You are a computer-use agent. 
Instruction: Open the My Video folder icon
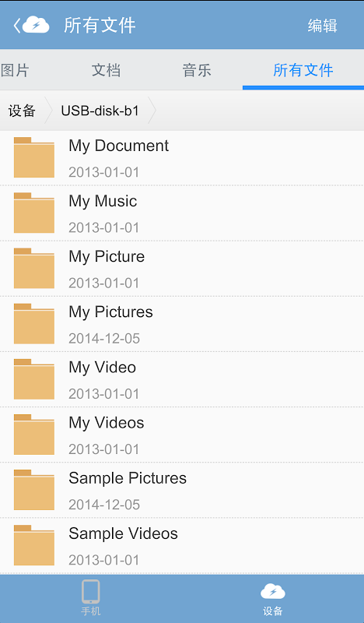(x=34, y=379)
